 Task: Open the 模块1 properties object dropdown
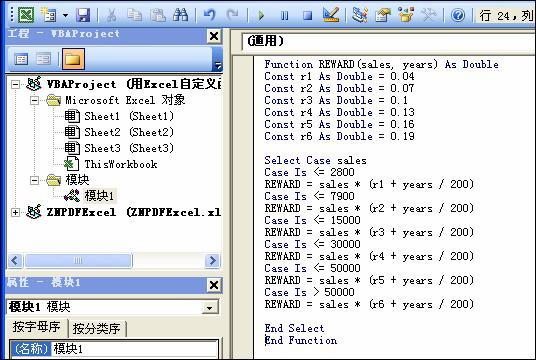pyautogui.click(x=209, y=308)
